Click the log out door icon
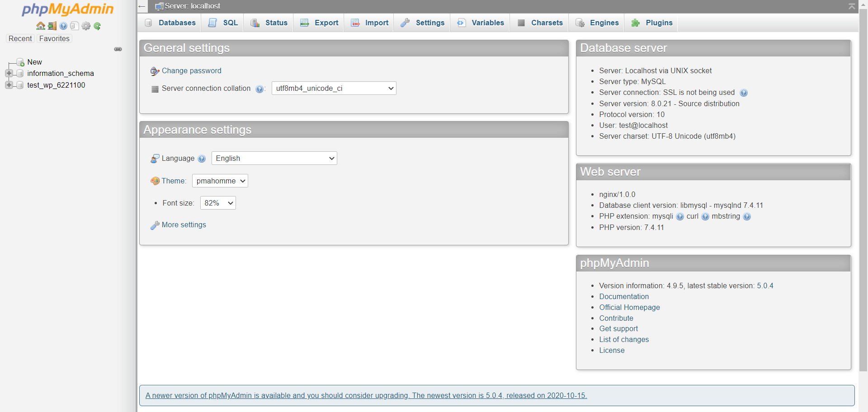868x412 pixels. pos(52,26)
